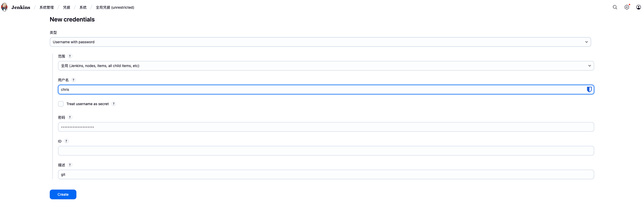Click the Bitwarden shield icon in username field

[x=589, y=90]
